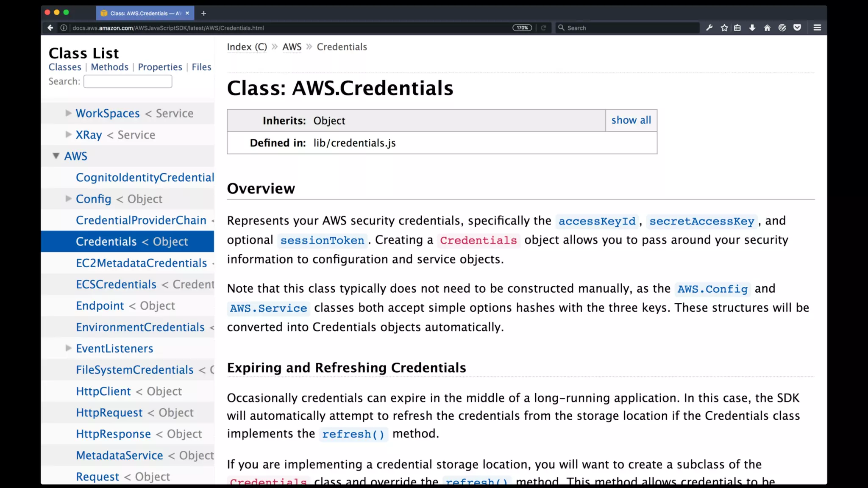Open CredentialProviderChain class
Image resolution: width=868 pixels, height=488 pixels.
click(141, 220)
